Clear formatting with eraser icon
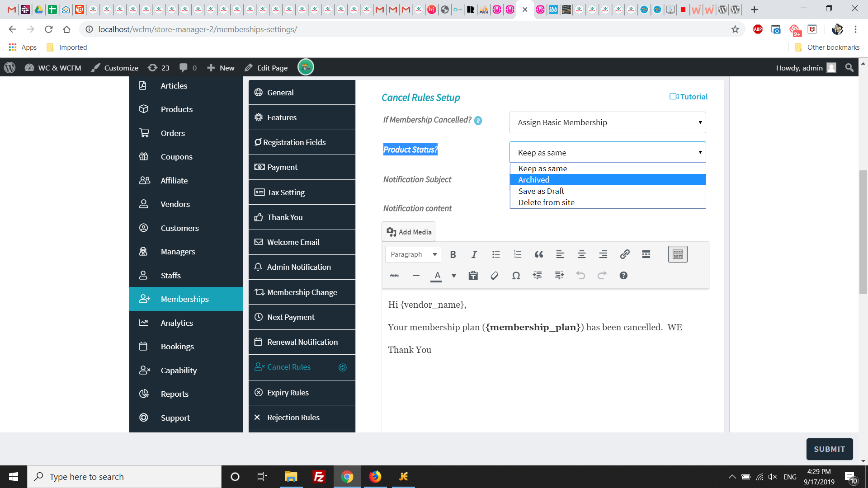Viewport: 868px width, 488px height. point(495,276)
